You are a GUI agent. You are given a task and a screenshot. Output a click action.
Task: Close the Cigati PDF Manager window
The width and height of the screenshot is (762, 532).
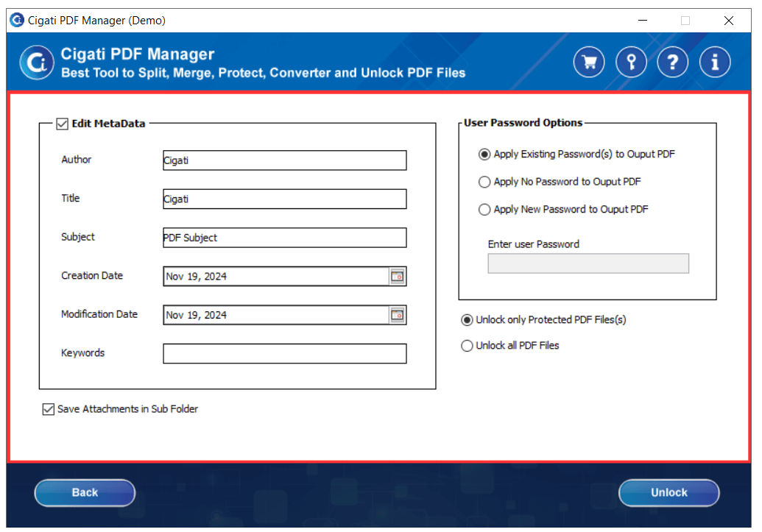coord(728,21)
